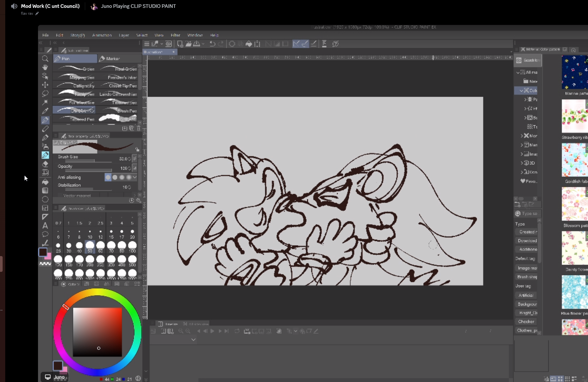
Task: Choose the Calligraphy pen brush
Action: pyautogui.click(x=75, y=86)
